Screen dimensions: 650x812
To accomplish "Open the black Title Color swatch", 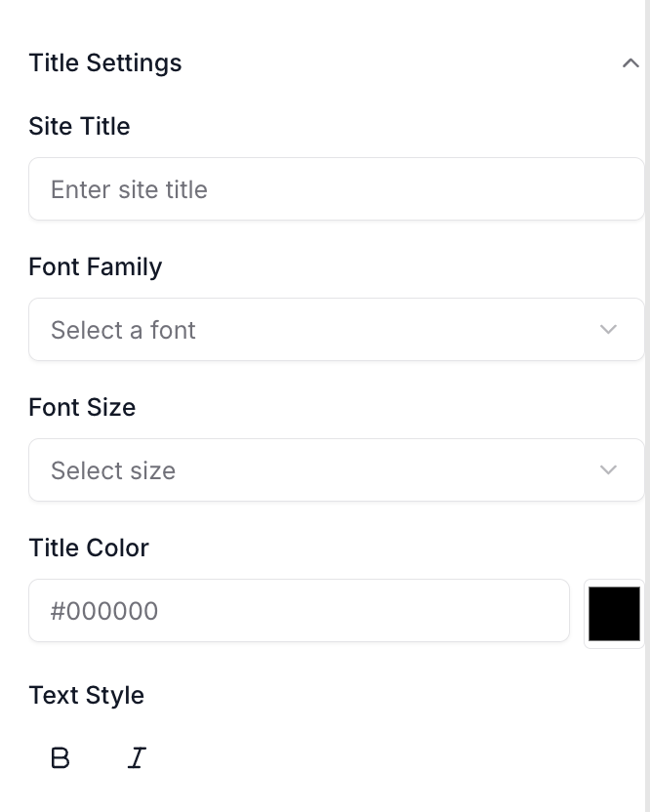I will point(614,614).
